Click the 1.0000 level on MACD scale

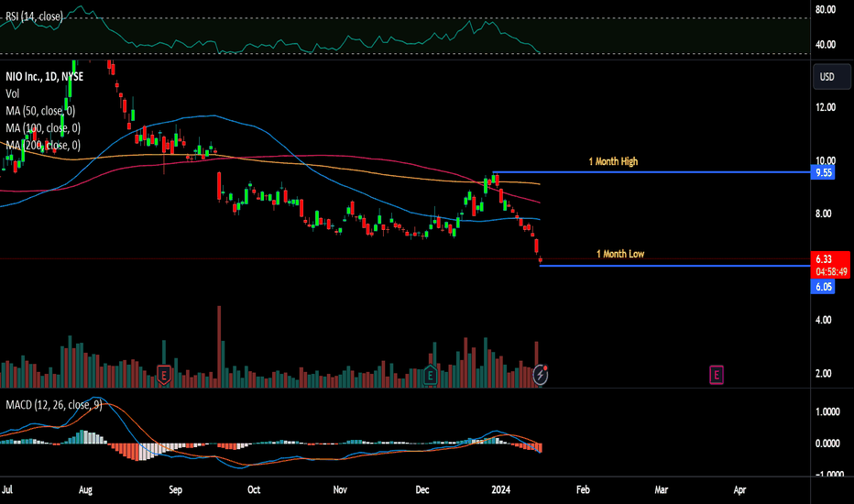827,412
